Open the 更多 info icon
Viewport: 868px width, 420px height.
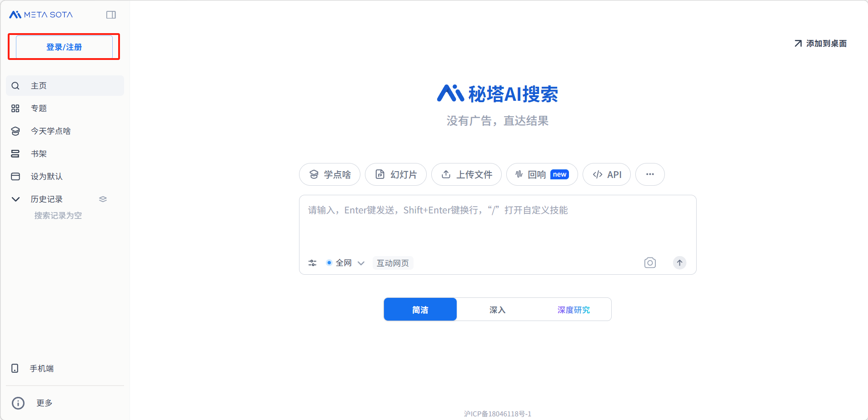tap(18, 403)
